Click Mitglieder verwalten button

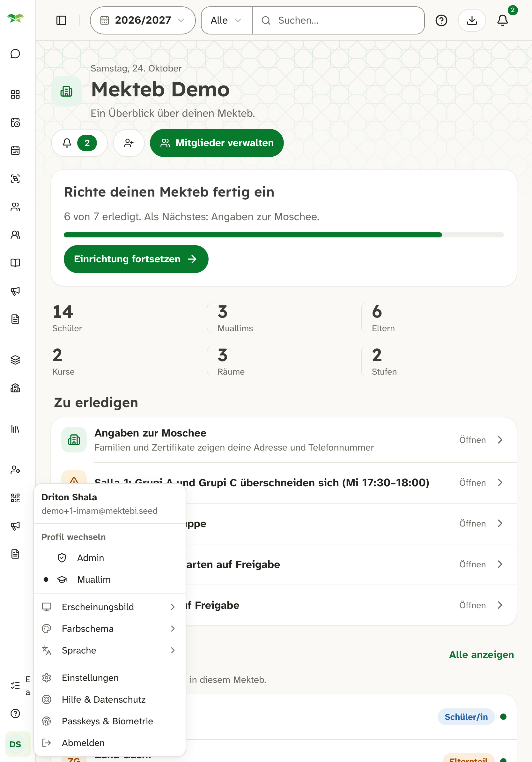[217, 143]
